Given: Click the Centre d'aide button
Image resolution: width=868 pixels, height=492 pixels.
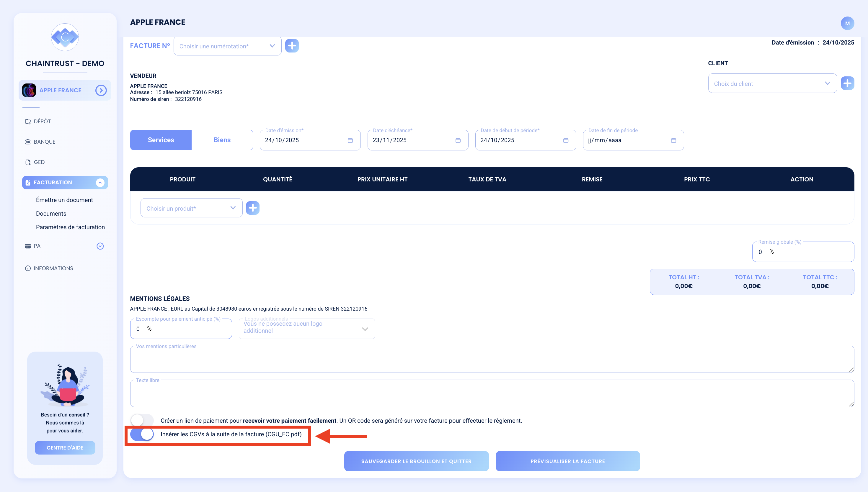Looking at the screenshot, I should (65, 448).
